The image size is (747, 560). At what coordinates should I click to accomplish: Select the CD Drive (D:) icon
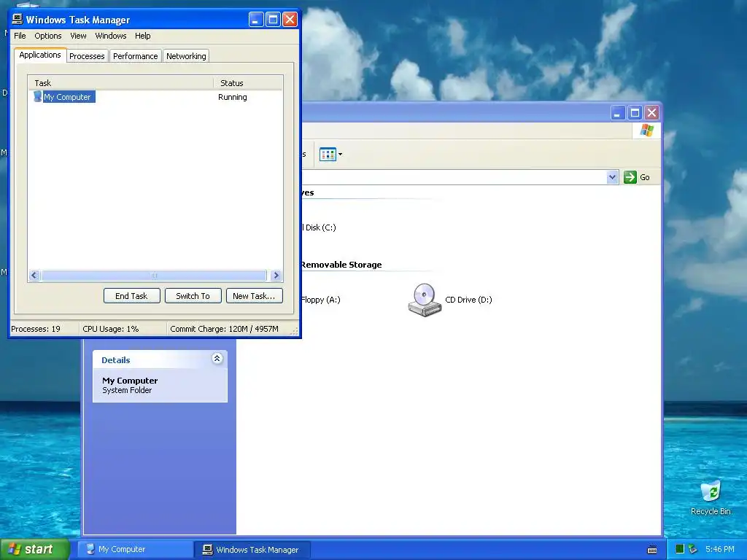coord(424,300)
